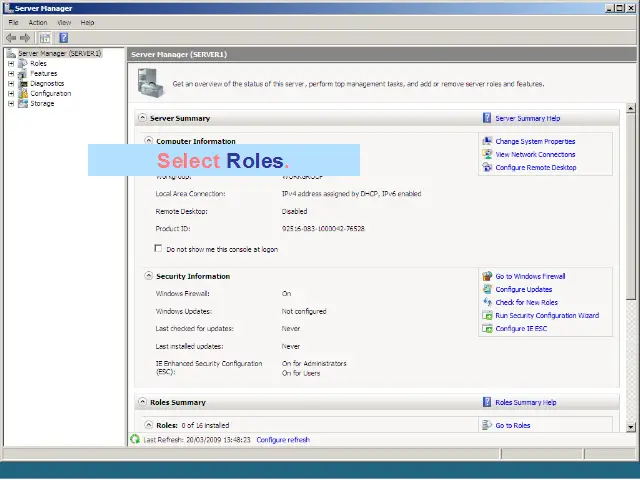Click the Back arrow toolbar icon

click(x=11, y=38)
